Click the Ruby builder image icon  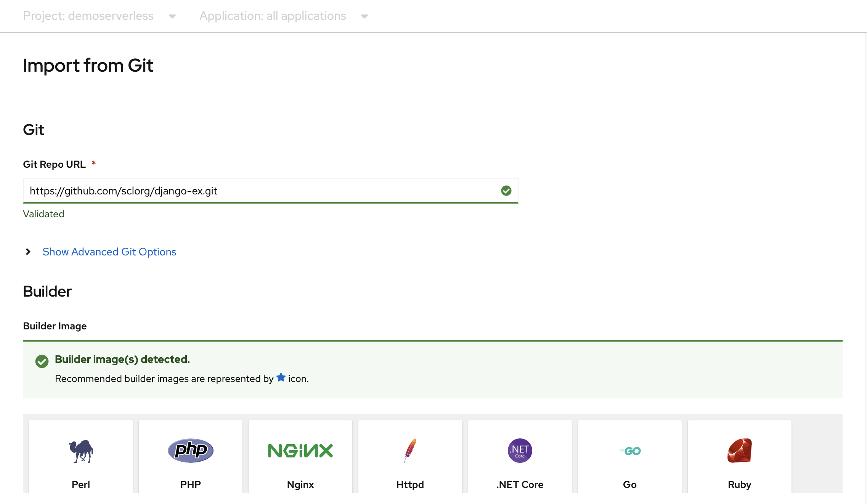[739, 449]
